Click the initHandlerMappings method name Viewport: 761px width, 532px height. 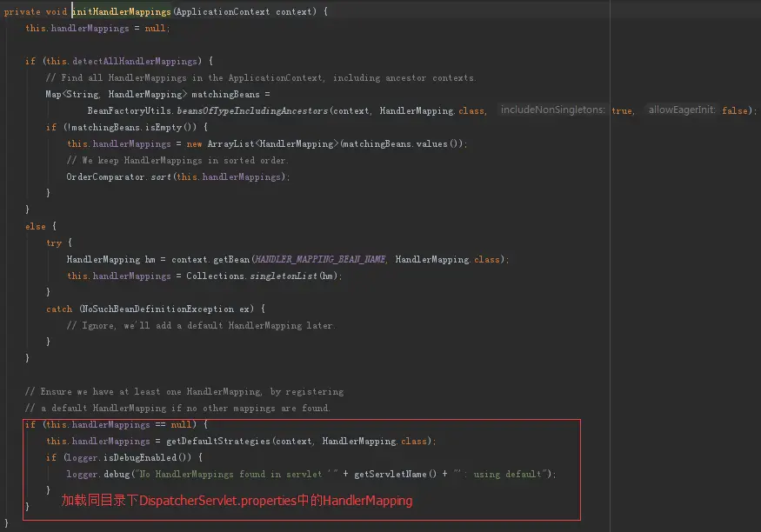click(x=122, y=11)
